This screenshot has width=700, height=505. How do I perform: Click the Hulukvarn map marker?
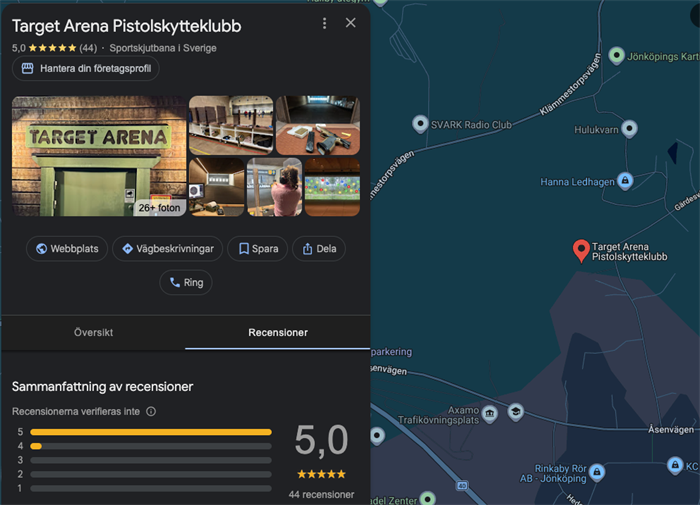point(628,128)
